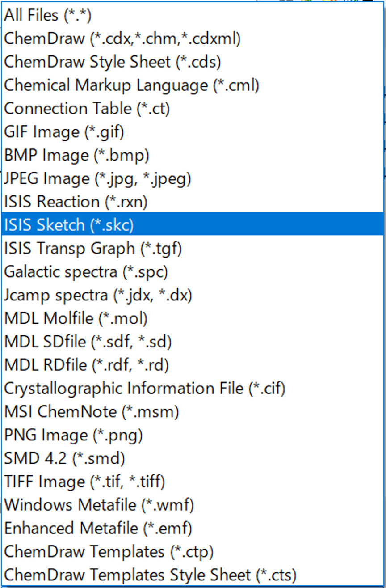Pick PNG Image (*.png) file type
Image resolution: width=386 pixels, height=588 pixels.
click(x=74, y=435)
